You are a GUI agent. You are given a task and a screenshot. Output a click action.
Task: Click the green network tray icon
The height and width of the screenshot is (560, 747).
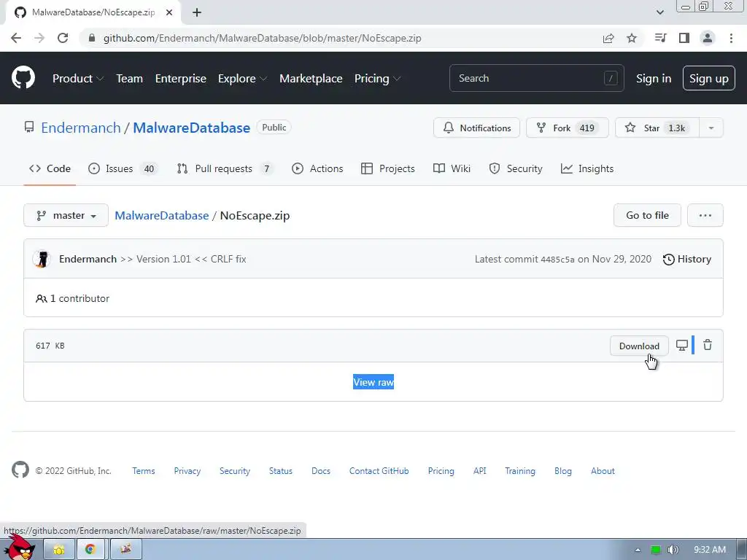point(656,550)
